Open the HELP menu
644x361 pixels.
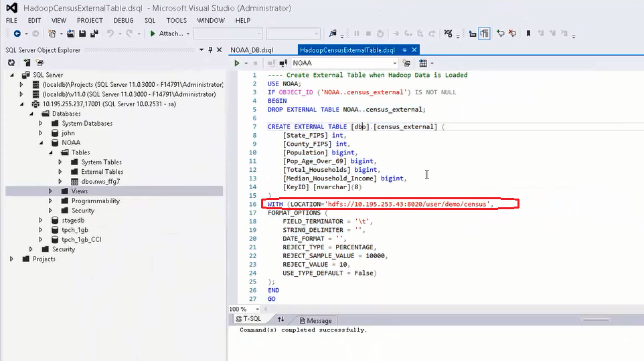(243, 21)
